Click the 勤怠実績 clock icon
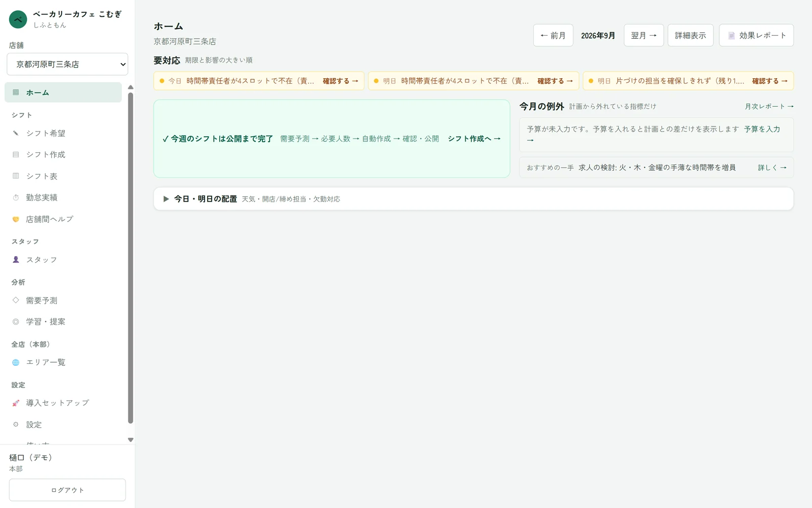The height and width of the screenshot is (508, 812). (16, 198)
